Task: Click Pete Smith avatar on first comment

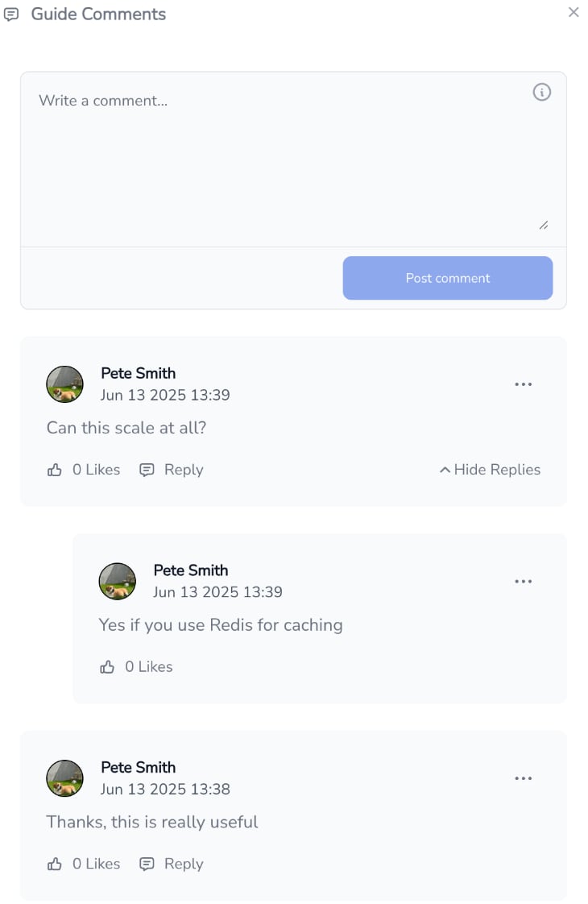Action: [x=64, y=384]
